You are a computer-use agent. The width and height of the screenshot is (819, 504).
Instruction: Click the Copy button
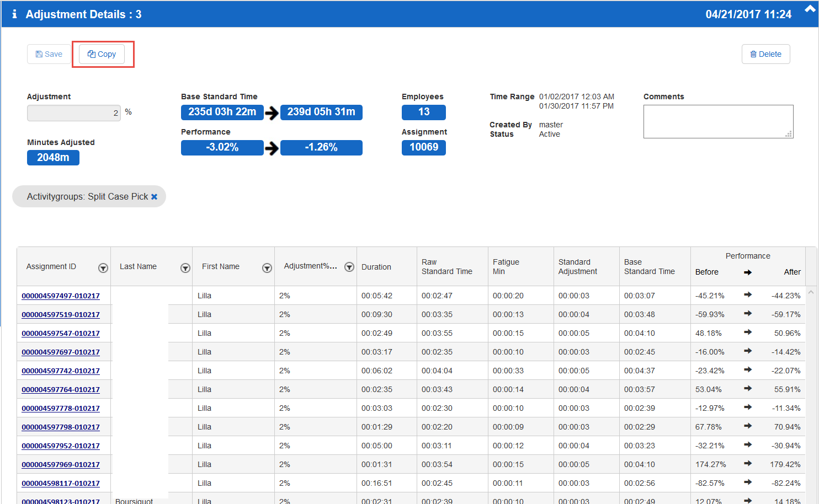click(x=102, y=54)
